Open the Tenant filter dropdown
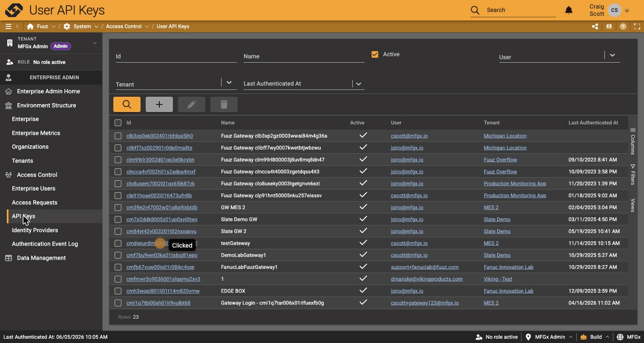This screenshot has width=644, height=343. point(229,83)
